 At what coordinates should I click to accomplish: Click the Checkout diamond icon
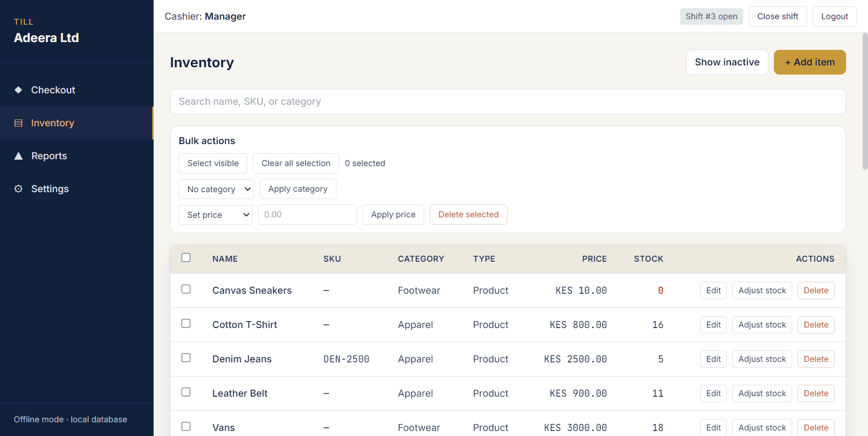click(x=18, y=90)
